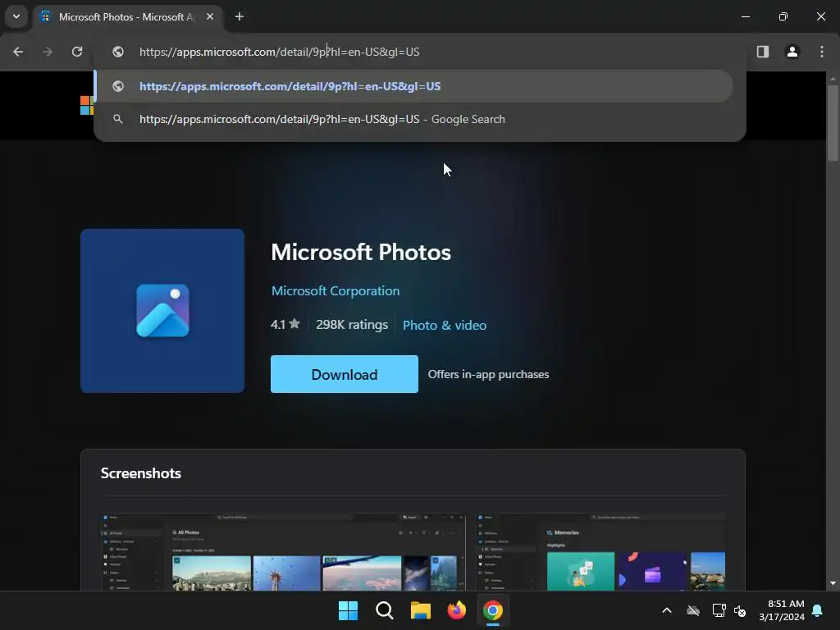
Task: Click the Chrome taskbar icon
Action: (x=493, y=610)
